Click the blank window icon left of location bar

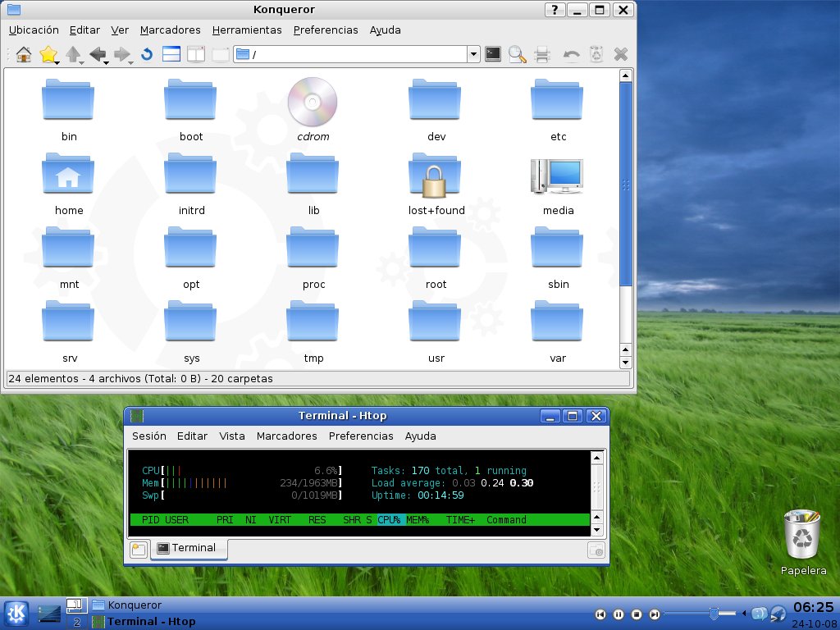click(221, 54)
